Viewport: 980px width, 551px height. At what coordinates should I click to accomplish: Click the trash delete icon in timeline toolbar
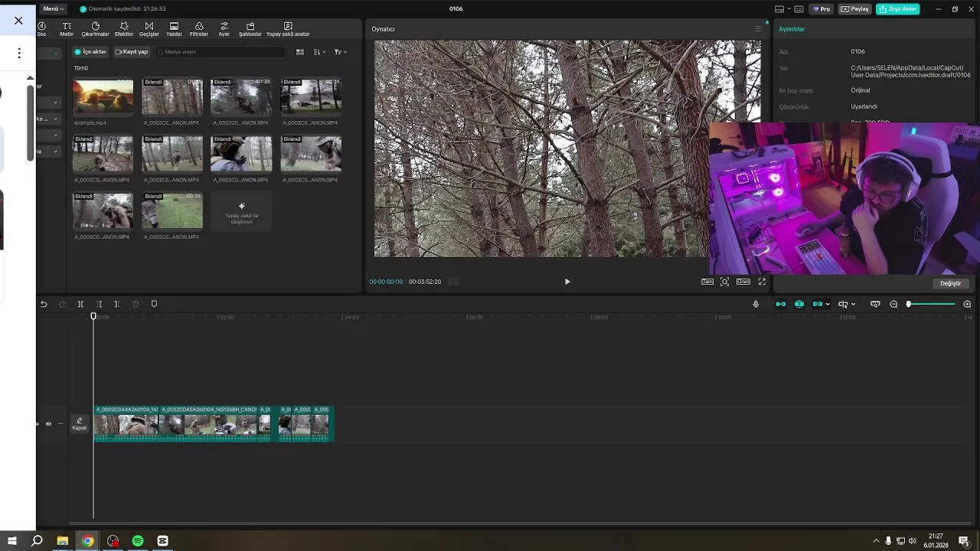point(136,304)
